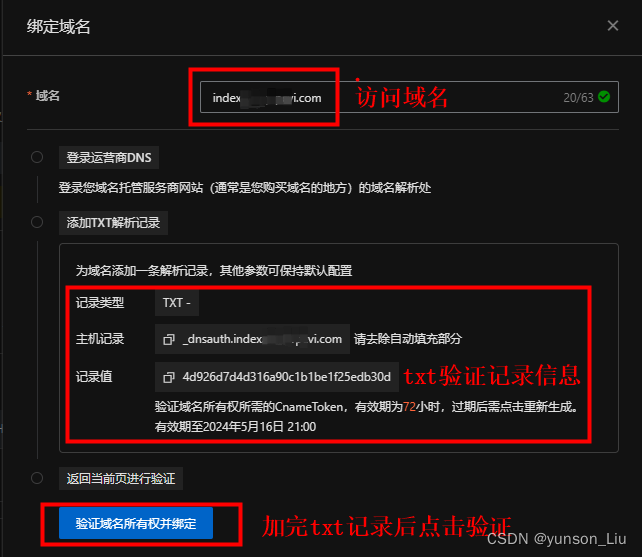Click the 主机记录 label
Screen dimensions: 642x557
click(100, 339)
